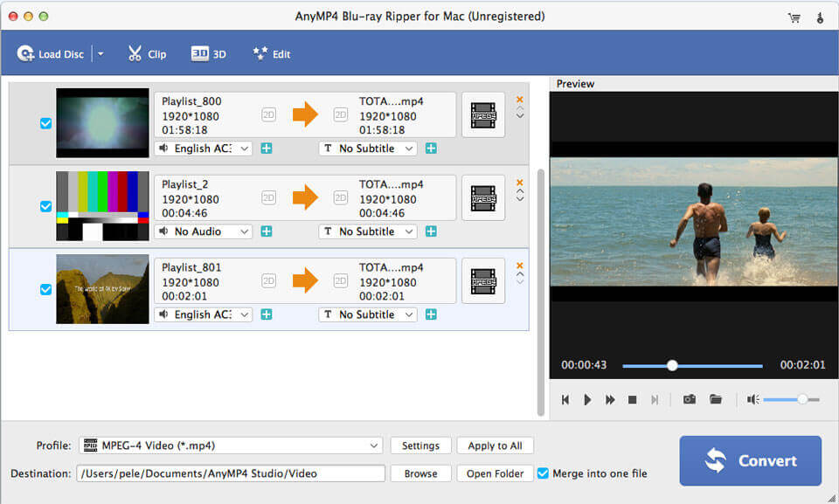The width and height of the screenshot is (839, 504).
Task: Click the registration key icon
Action: (x=820, y=16)
